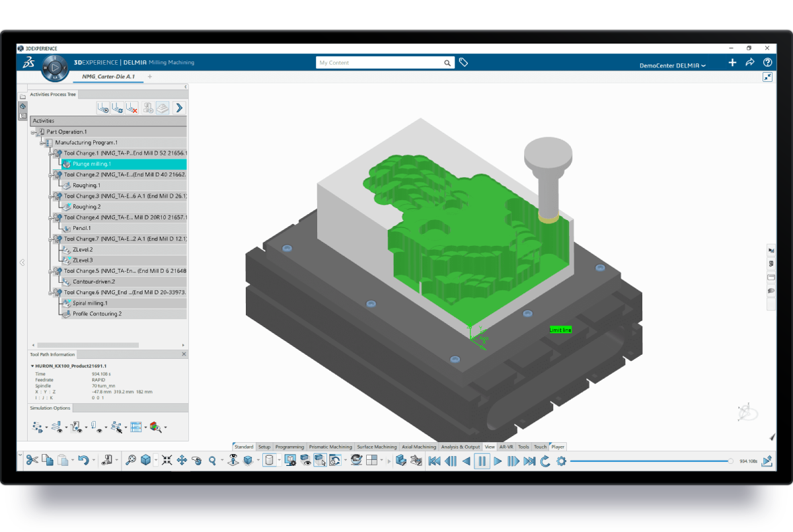Click the folder icon in left side strip
The image size is (793, 532).
(22, 96)
